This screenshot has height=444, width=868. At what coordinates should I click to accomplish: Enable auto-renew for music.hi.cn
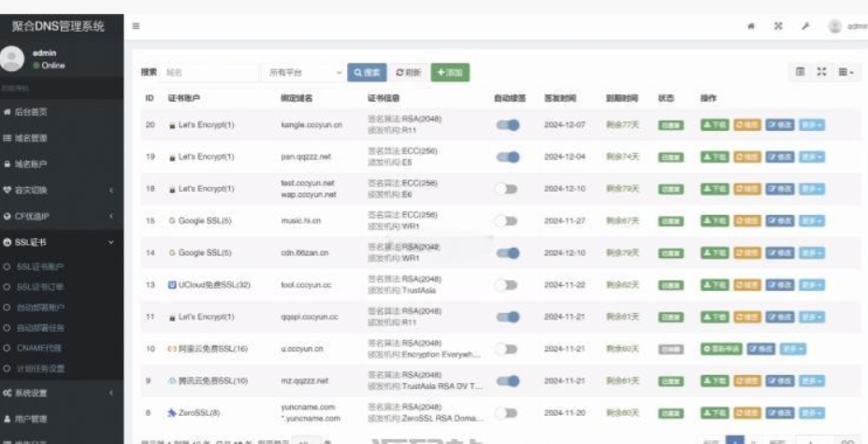click(506, 222)
